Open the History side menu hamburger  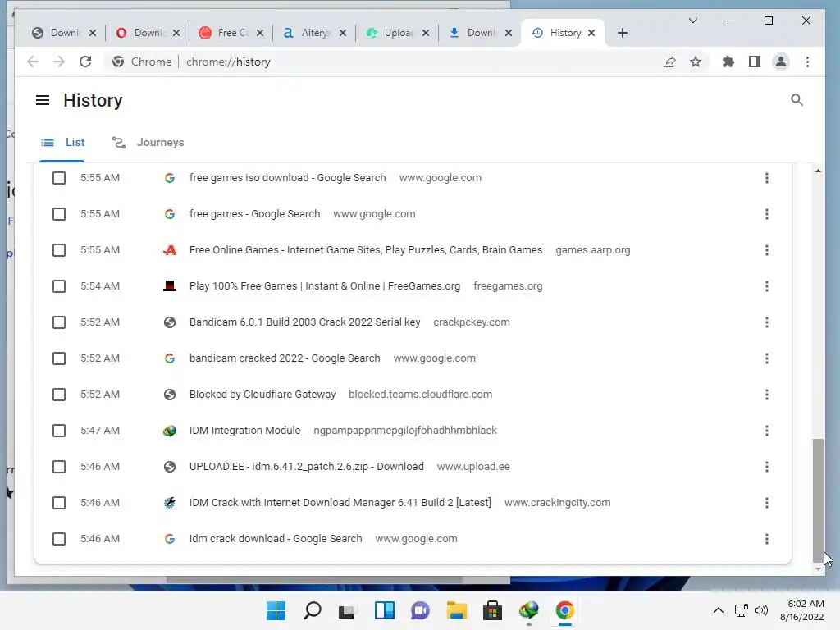tap(43, 100)
